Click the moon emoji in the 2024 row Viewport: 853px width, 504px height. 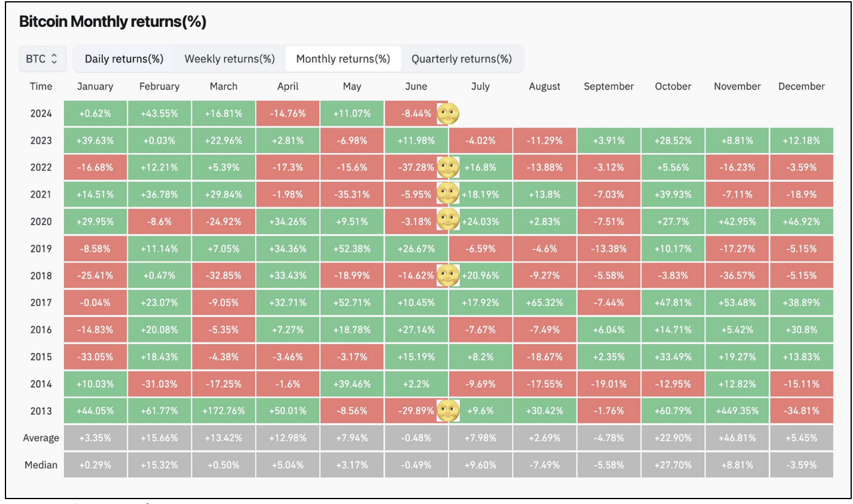click(448, 113)
